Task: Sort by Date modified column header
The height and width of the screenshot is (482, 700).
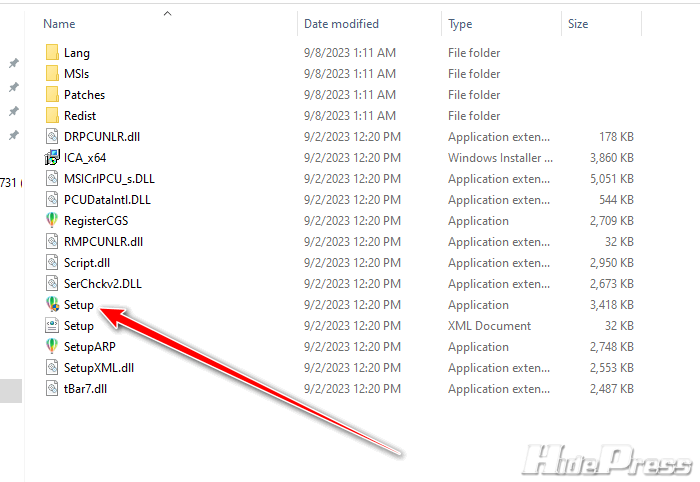Action: [x=342, y=23]
